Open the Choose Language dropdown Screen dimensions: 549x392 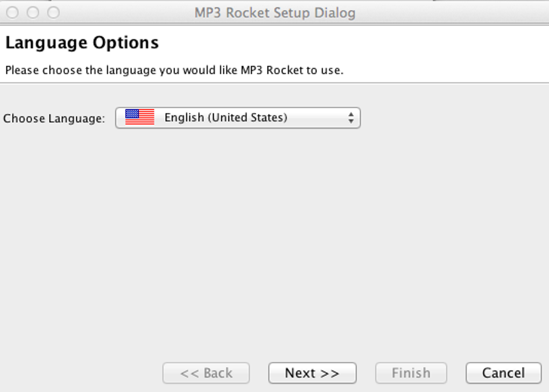237,118
